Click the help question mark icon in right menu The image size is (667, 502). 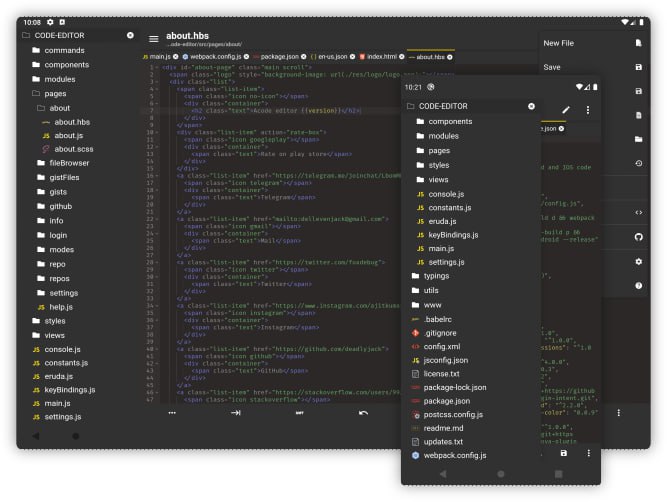click(x=639, y=285)
